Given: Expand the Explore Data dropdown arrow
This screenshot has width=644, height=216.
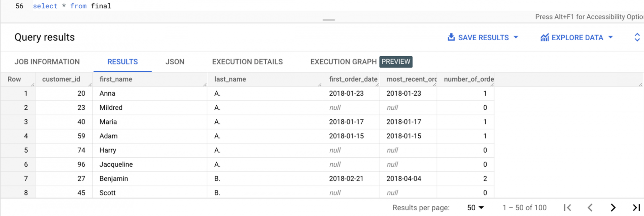Looking at the screenshot, I should [x=610, y=37].
